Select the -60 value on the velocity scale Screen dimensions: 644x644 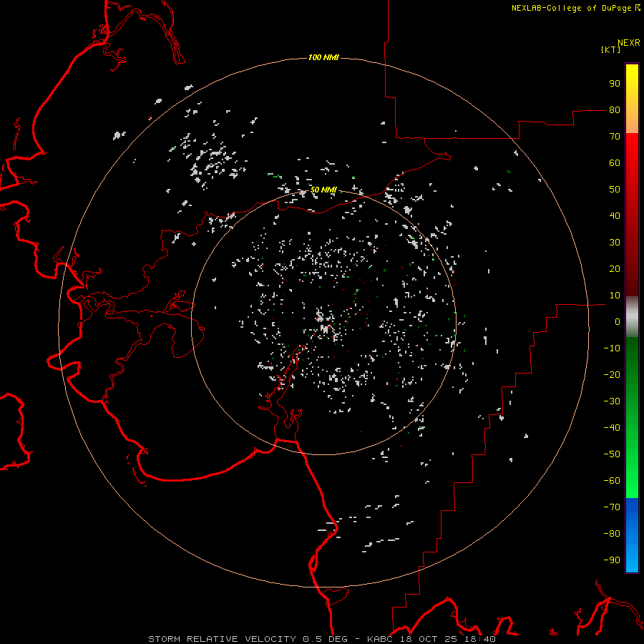click(612, 481)
